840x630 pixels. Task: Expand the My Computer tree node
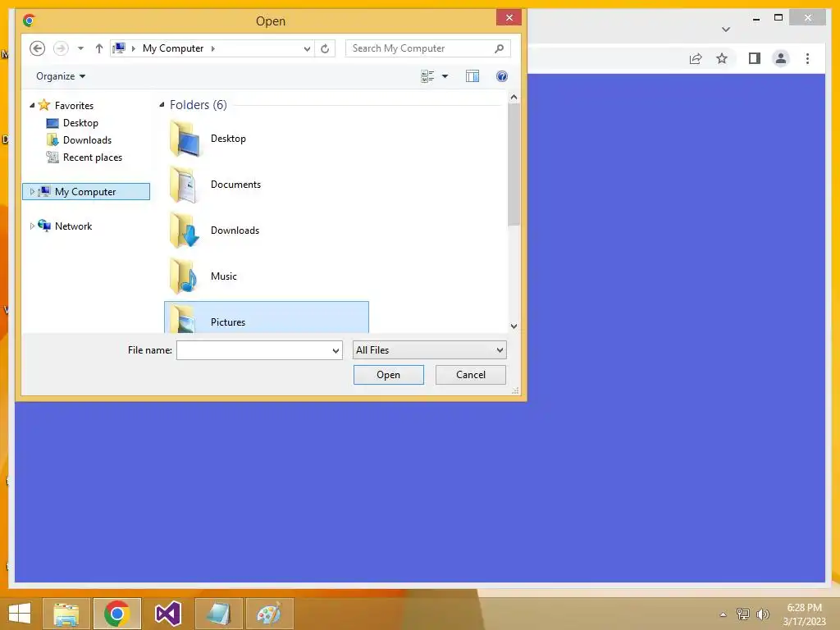[32, 191]
